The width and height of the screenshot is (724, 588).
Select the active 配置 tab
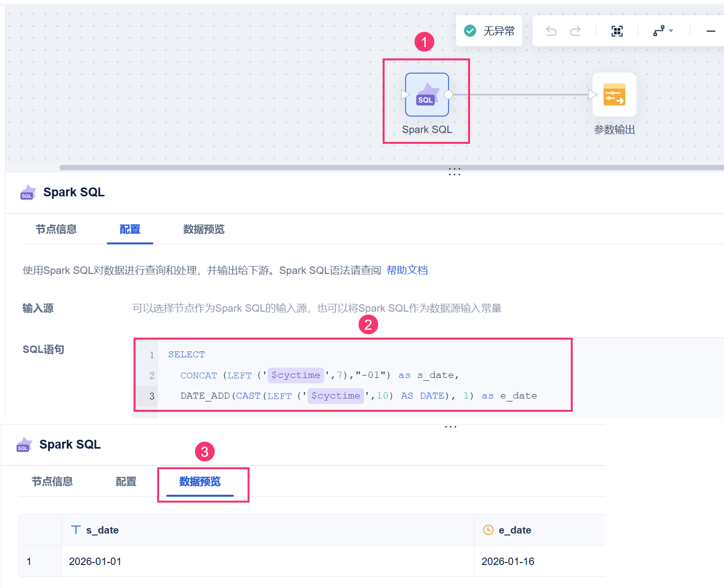130,229
